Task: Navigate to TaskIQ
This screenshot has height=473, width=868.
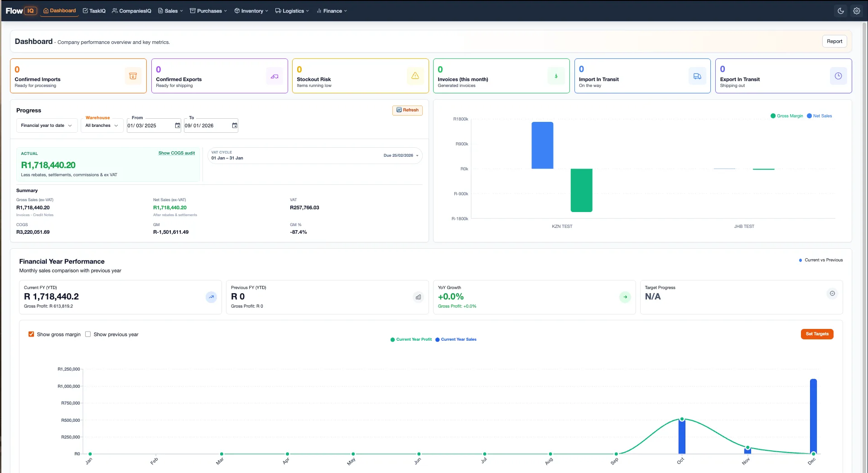Action: pyautogui.click(x=94, y=10)
